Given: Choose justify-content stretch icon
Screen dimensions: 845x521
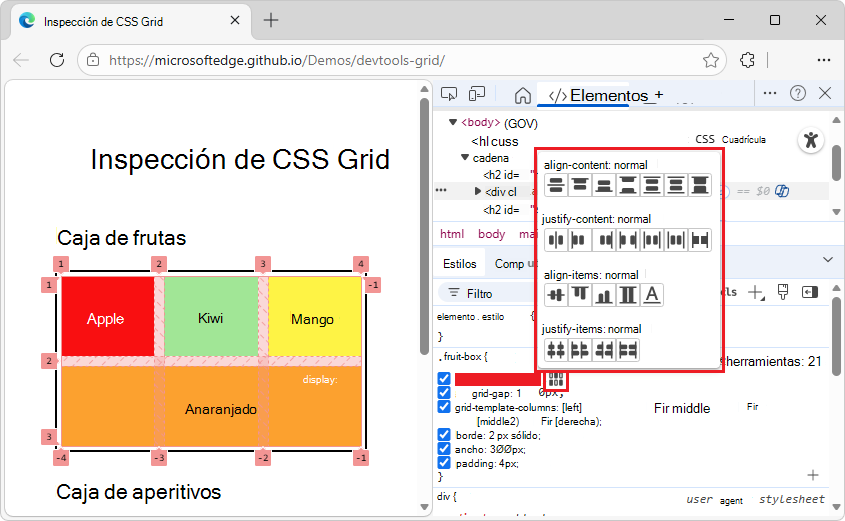Looking at the screenshot, I should point(699,240).
